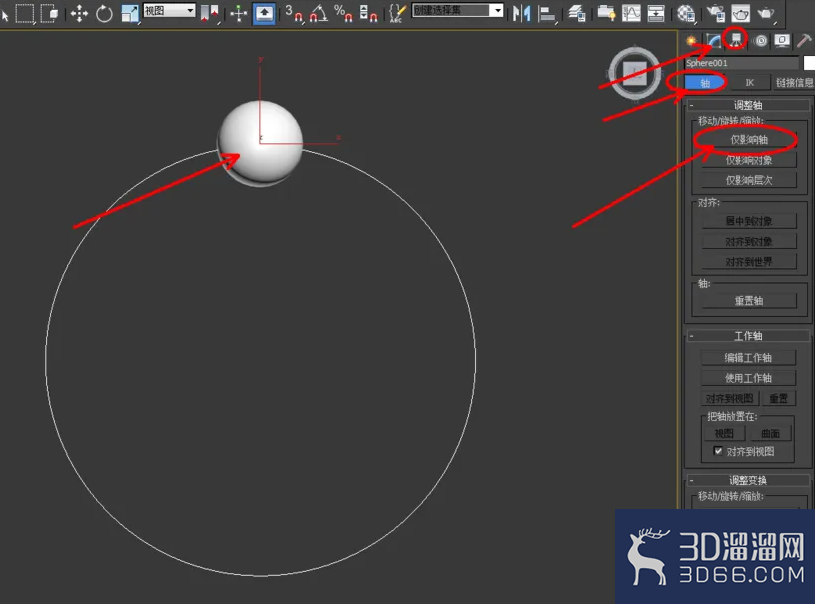The height and width of the screenshot is (604, 815).
Task: Click the 曲面 place pivot button
Action: tap(770, 433)
